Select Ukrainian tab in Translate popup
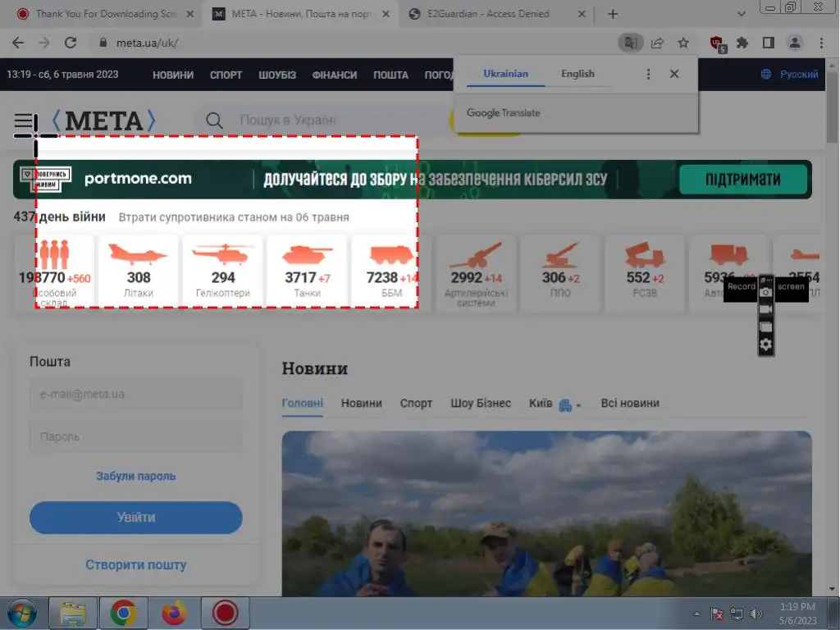This screenshot has width=840, height=630. [505, 74]
